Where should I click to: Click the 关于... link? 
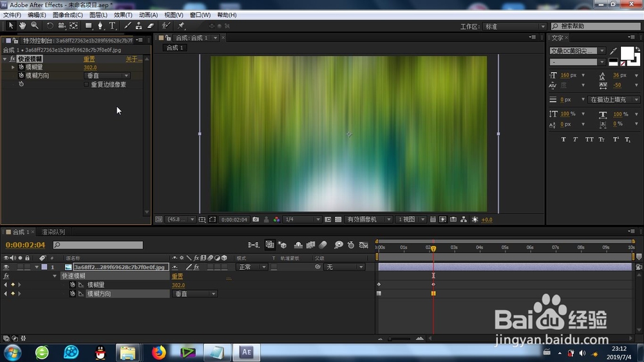[x=134, y=59]
